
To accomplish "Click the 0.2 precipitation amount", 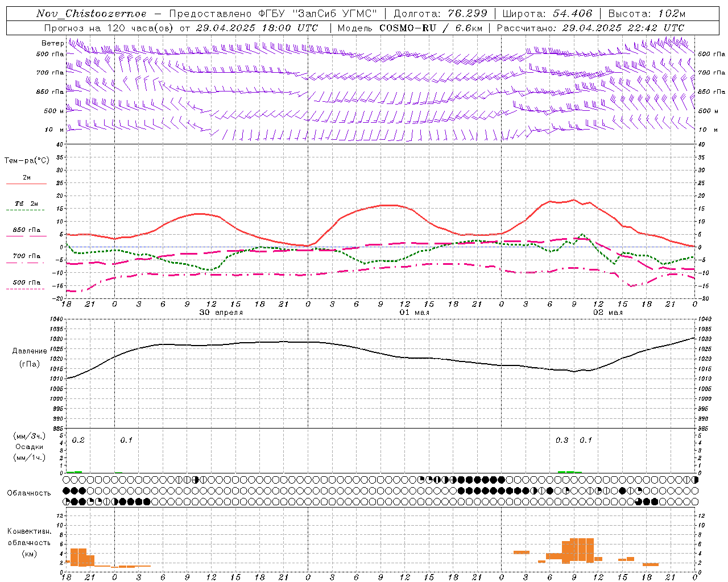I will [78, 440].
